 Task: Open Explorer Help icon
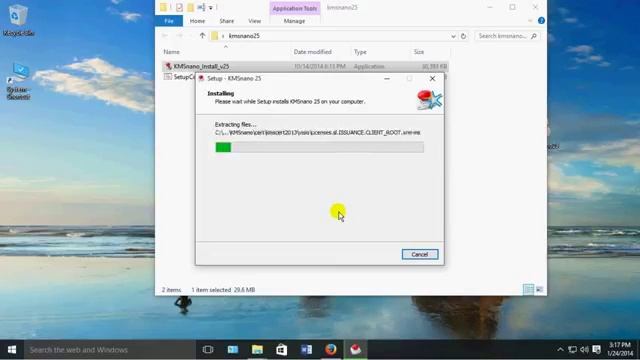(541, 20)
